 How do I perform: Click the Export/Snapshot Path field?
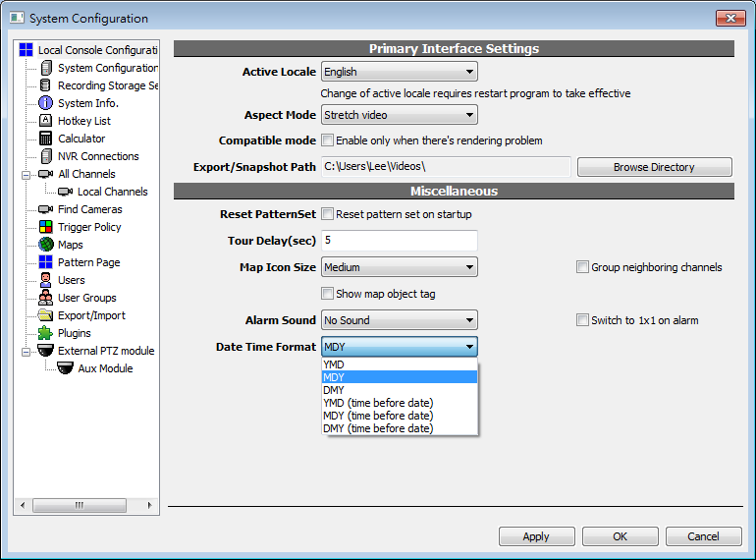point(446,166)
